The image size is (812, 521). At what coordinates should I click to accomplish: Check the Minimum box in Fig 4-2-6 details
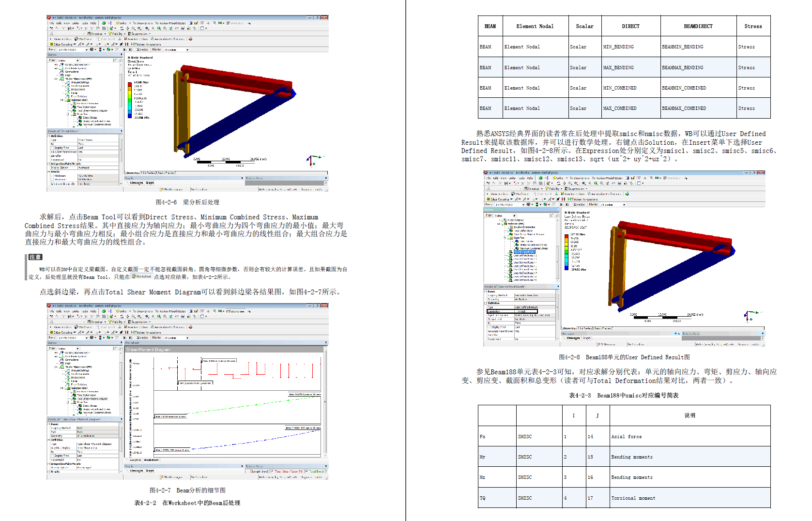[x=52, y=176]
